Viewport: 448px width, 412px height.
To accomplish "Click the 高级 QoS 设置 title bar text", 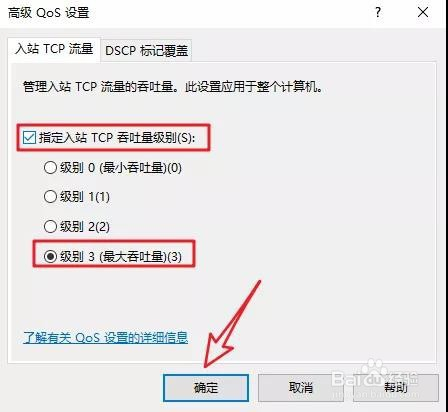I will 49,13.
